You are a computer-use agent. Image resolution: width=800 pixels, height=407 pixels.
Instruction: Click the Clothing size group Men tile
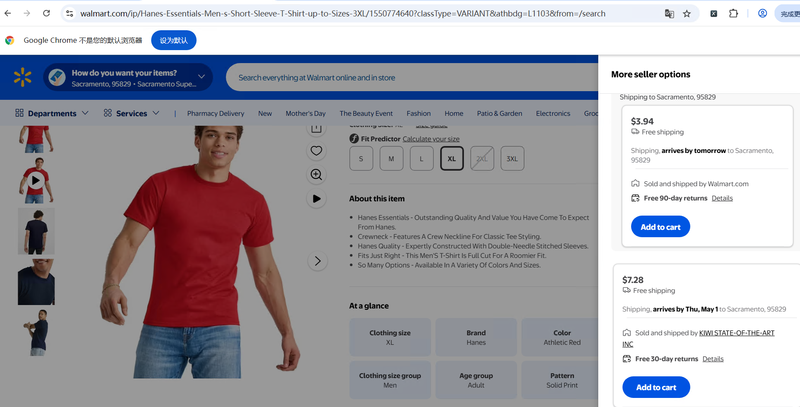click(x=390, y=380)
